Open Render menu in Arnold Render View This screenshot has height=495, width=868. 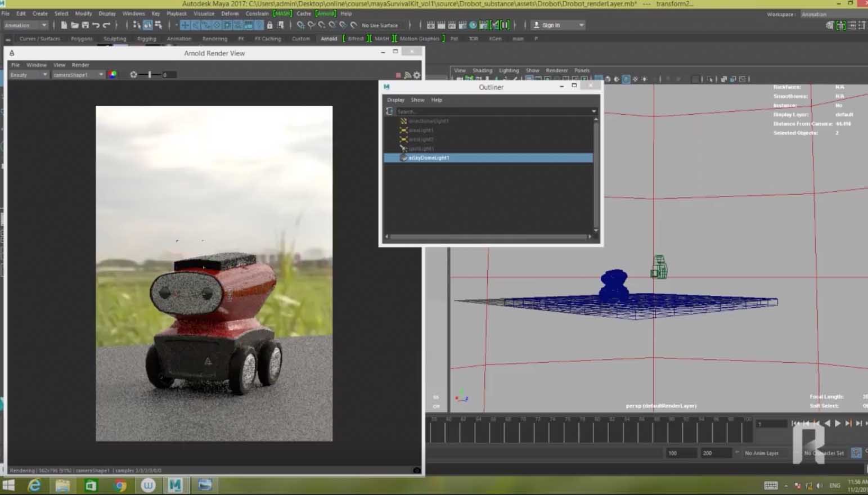(x=80, y=65)
